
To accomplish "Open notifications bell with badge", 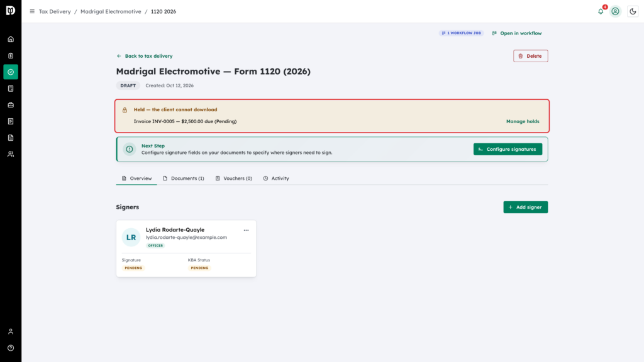I will click(x=601, y=11).
